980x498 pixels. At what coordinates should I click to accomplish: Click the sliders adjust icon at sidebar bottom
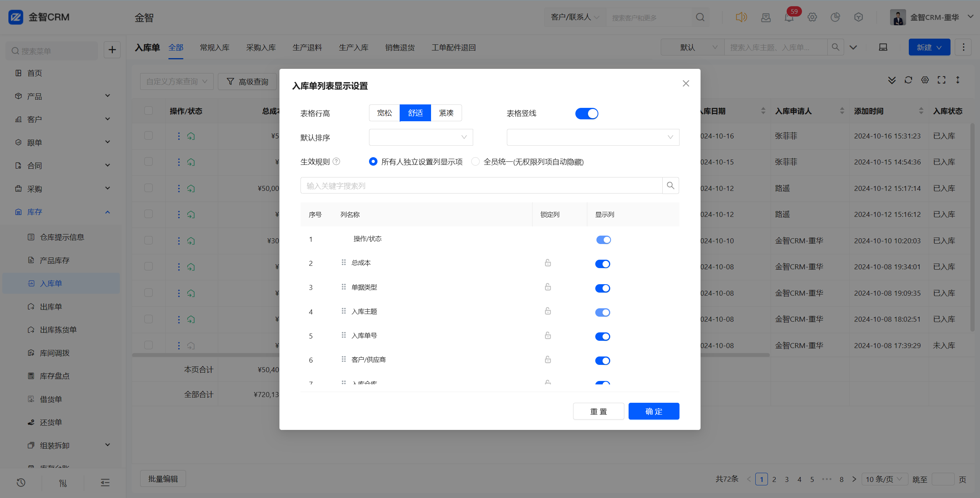pos(63,483)
